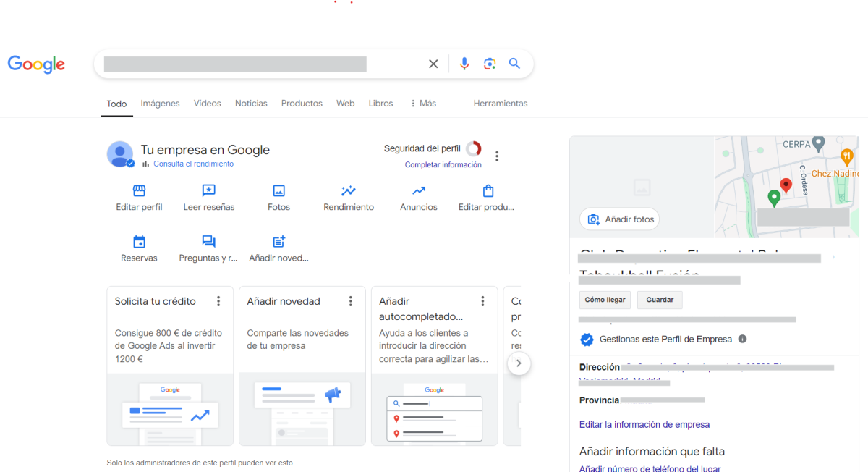The image size is (868, 472).
Task: Click the Guardar button
Action: pyautogui.click(x=660, y=300)
